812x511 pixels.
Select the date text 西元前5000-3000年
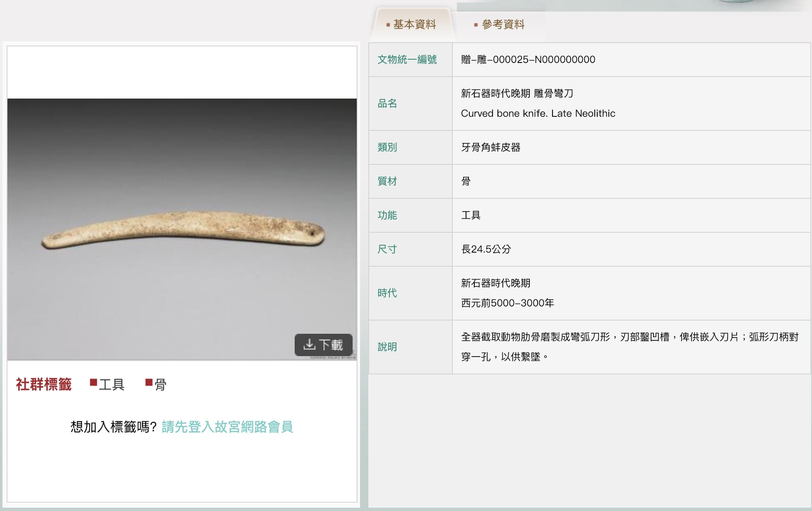507,303
